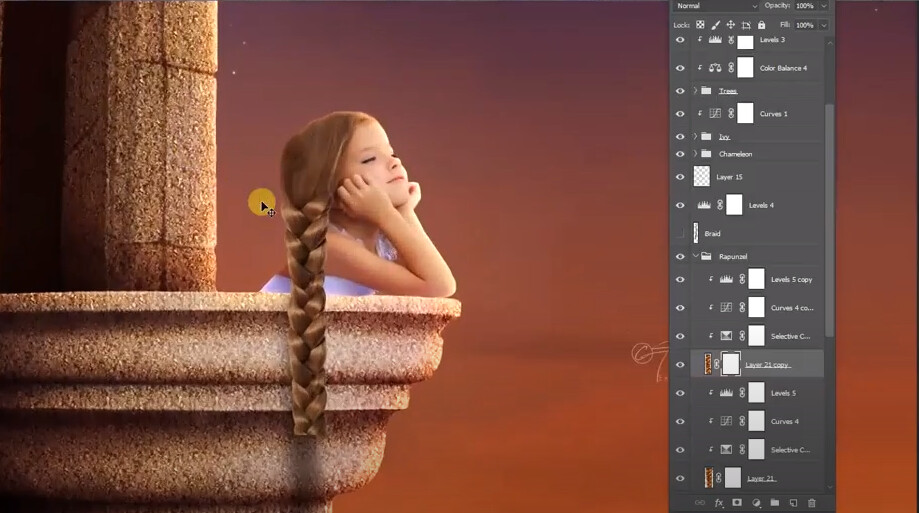Image resolution: width=919 pixels, height=513 pixels.
Task: Show the hidden Braid layer
Action: [680, 234]
